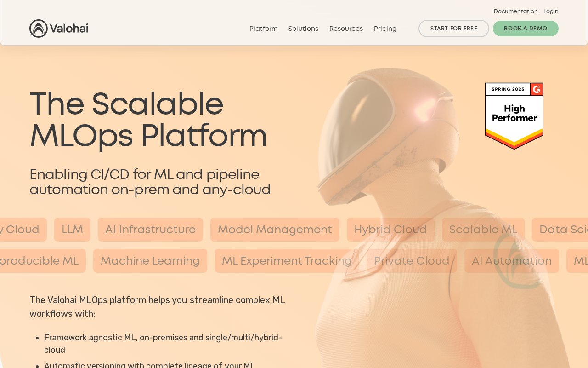Select the Scalable ML tag
The width and height of the screenshot is (588, 368).
click(483, 230)
